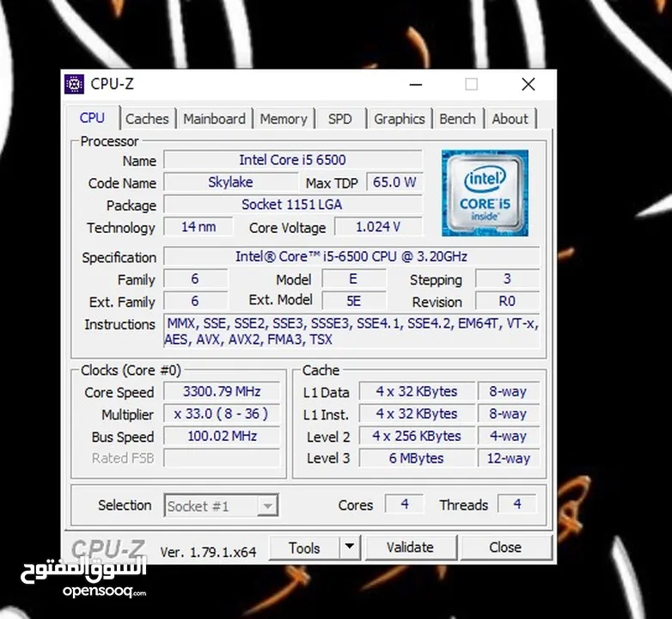Open the SPD tab
The image size is (672, 619).
339,119
